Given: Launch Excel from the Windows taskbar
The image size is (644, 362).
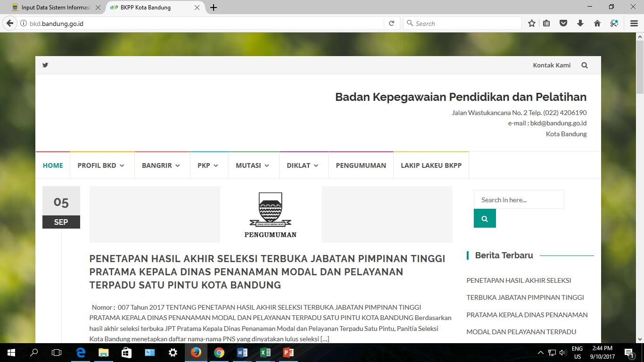Looking at the screenshot, I should 265,353.
